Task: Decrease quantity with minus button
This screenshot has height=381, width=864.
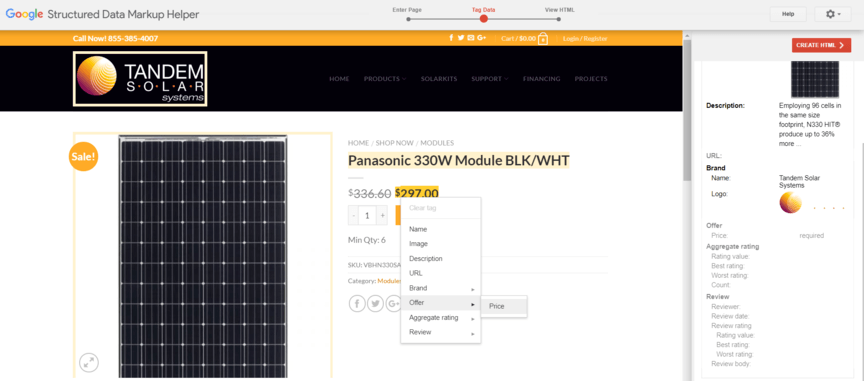Action: coord(353,216)
